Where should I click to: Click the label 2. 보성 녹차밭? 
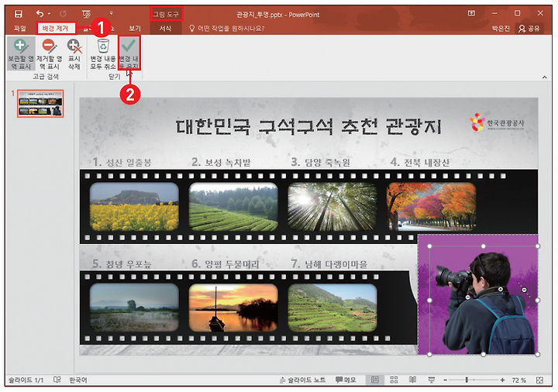pyautogui.click(x=221, y=162)
